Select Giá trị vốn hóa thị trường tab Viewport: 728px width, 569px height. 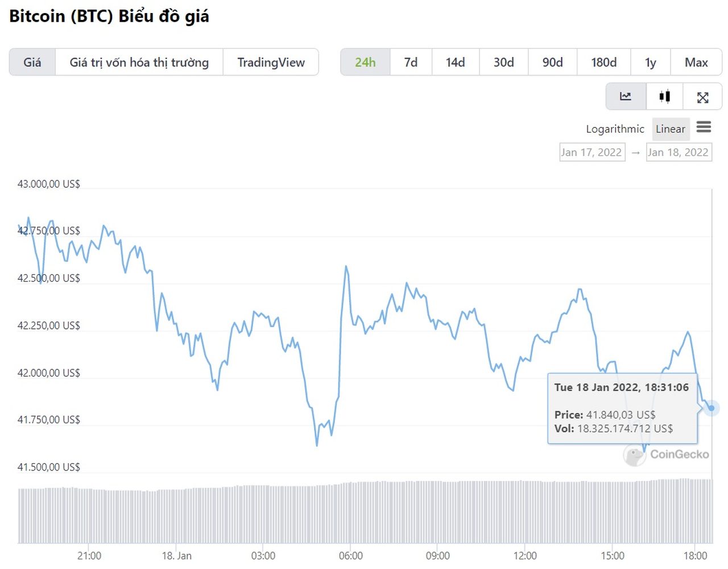[139, 62]
